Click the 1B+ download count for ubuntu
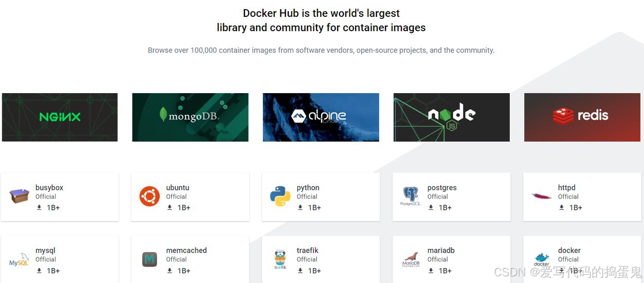 pyautogui.click(x=184, y=208)
